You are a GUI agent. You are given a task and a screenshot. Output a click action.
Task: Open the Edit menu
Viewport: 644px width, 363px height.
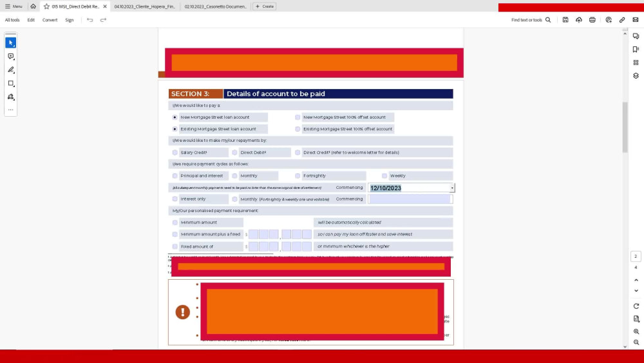pyautogui.click(x=31, y=20)
